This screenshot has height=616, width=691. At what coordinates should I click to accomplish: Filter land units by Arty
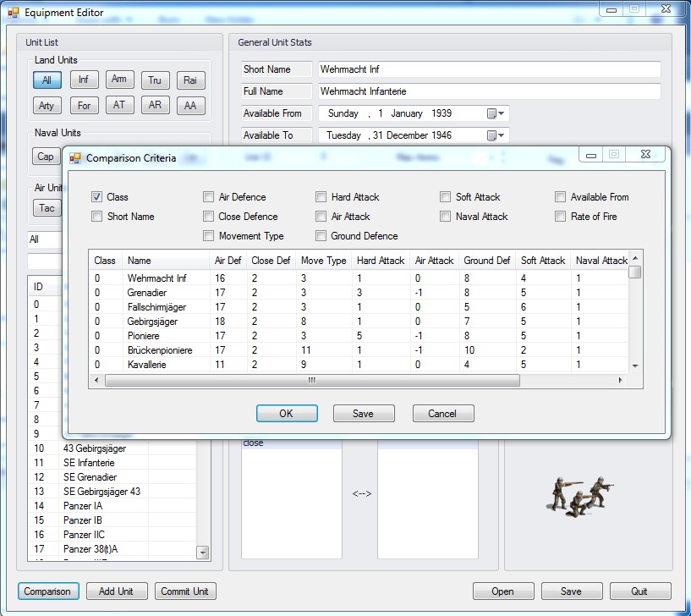[47, 106]
